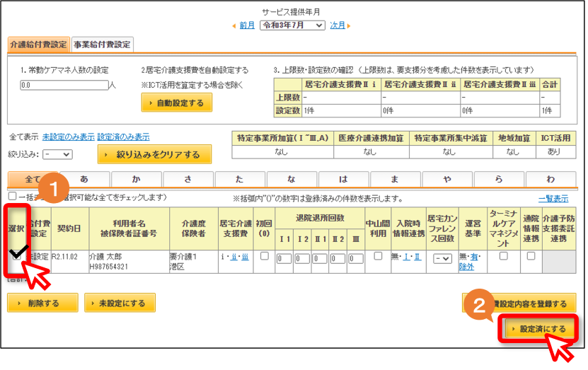
Task: Check the 初回 checkbox for 介護 太郎
Action: point(265,256)
